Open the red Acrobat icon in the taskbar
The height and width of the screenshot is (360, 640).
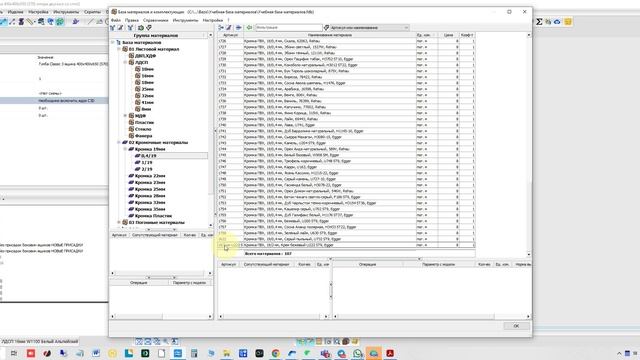coord(390,353)
